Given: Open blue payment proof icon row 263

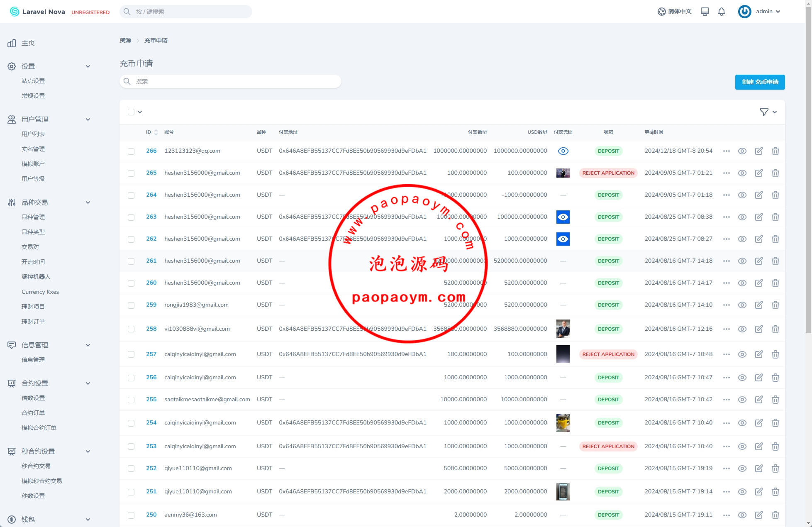Looking at the screenshot, I should (563, 217).
